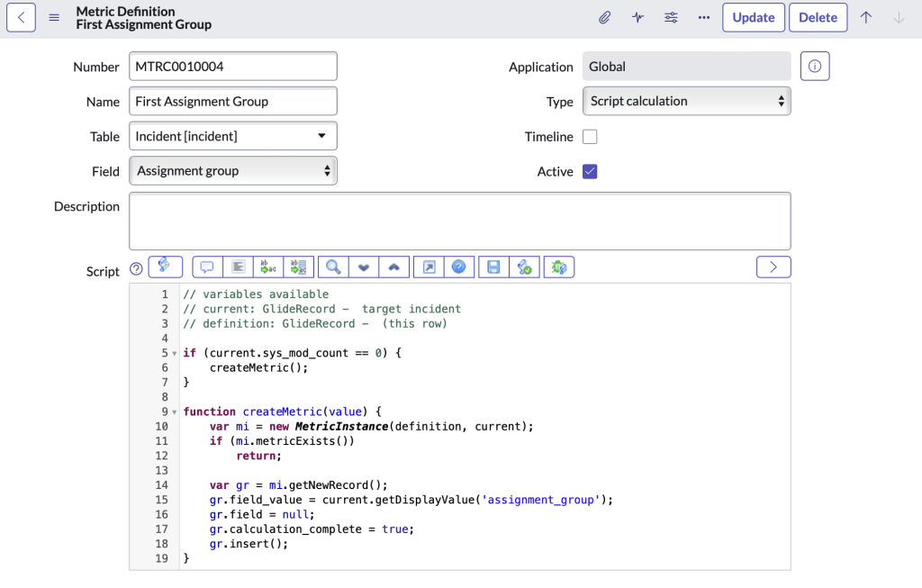Click the Name input field
Screen dimensions: 922x588
tap(233, 102)
